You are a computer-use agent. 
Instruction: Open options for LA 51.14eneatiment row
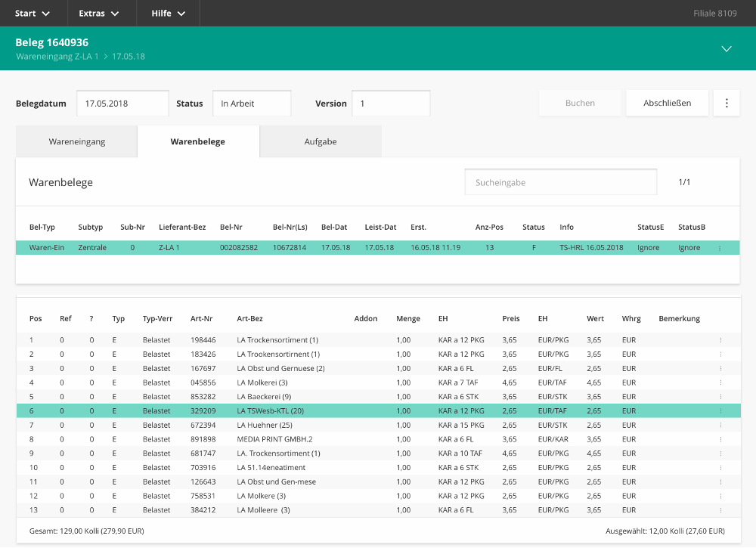(720, 468)
